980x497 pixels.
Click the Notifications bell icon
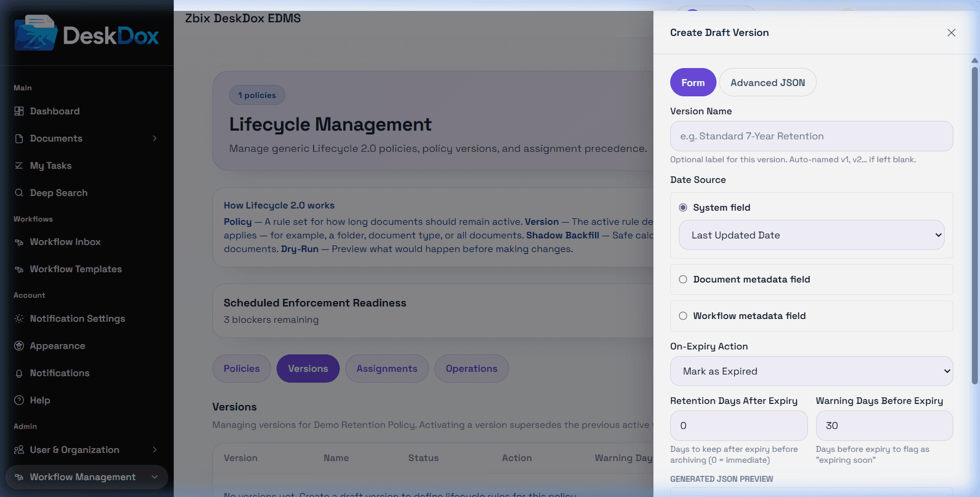(x=19, y=373)
